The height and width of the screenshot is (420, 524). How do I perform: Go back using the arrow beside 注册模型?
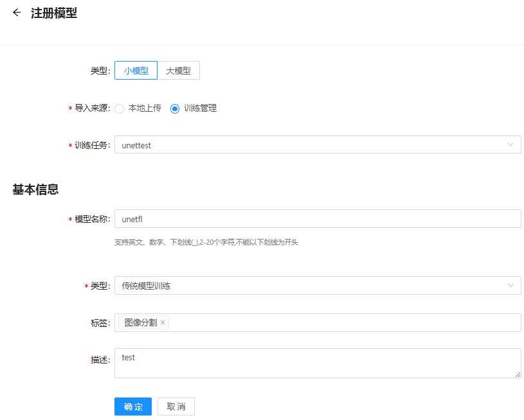17,13
